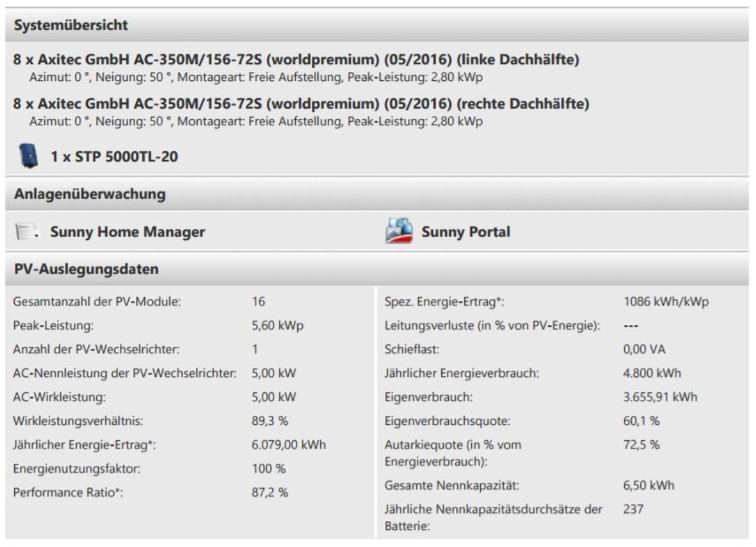Screen dimensions: 756x547
Task: Click the linke Dachhälfte module heading
Action: (x=296, y=60)
